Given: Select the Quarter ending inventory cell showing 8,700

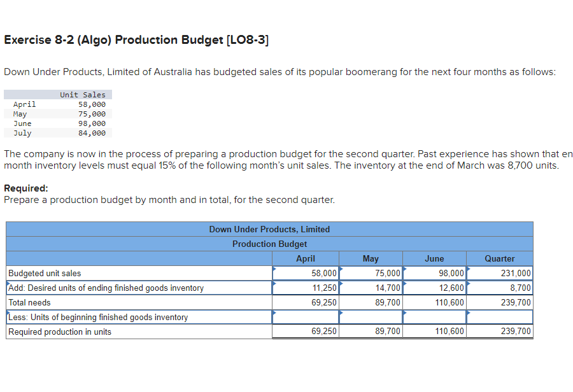Looking at the screenshot, I should [x=500, y=288].
